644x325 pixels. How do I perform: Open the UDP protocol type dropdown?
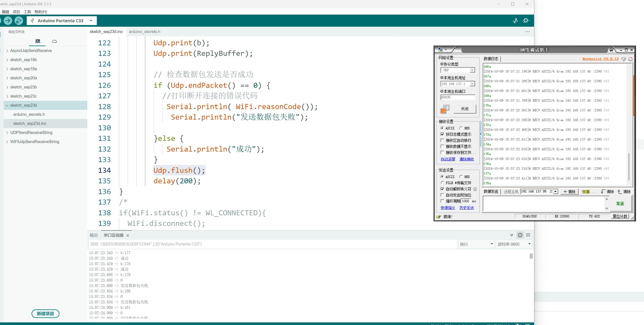coord(472,70)
